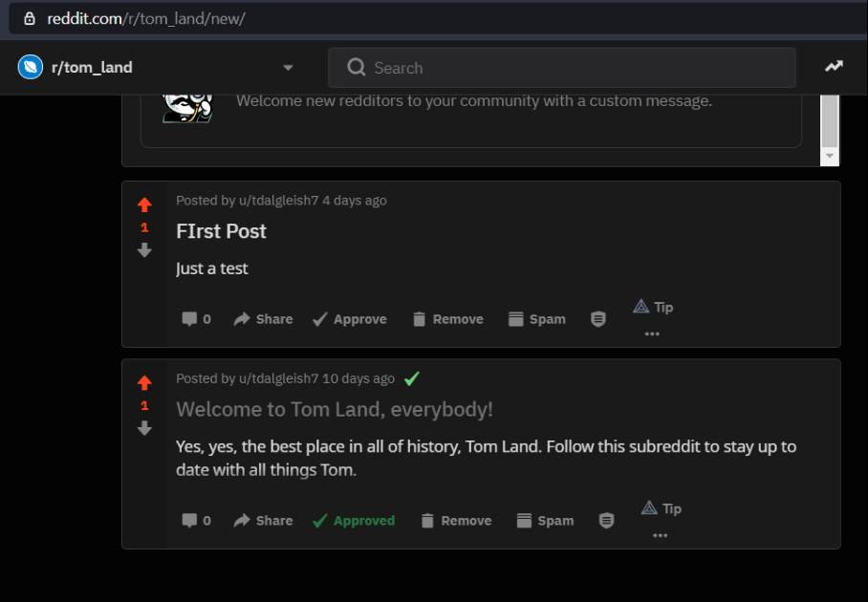Open the "Welcome to Tom Land, everybody!" title link

click(x=335, y=409)
